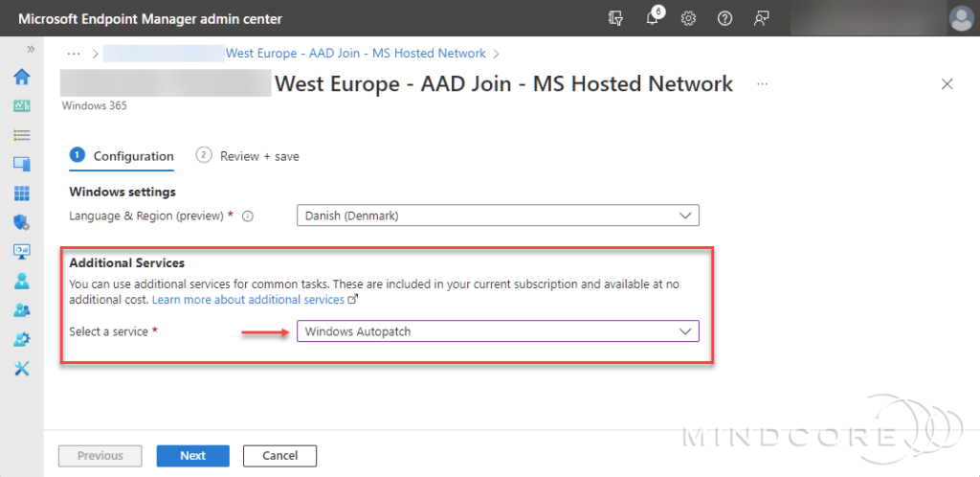
Task: Click the Additional Services heading
Action: (127, 262)
